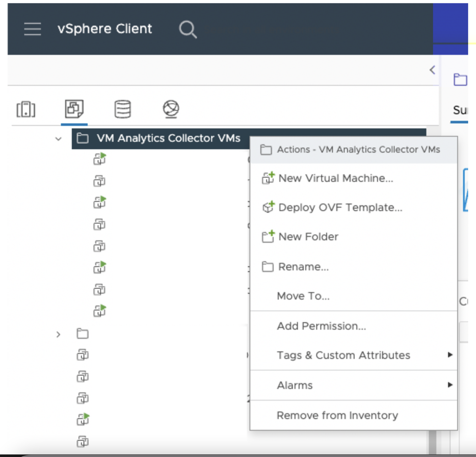Select the last powered-on VM in the expanded folder

pos(100,311)
